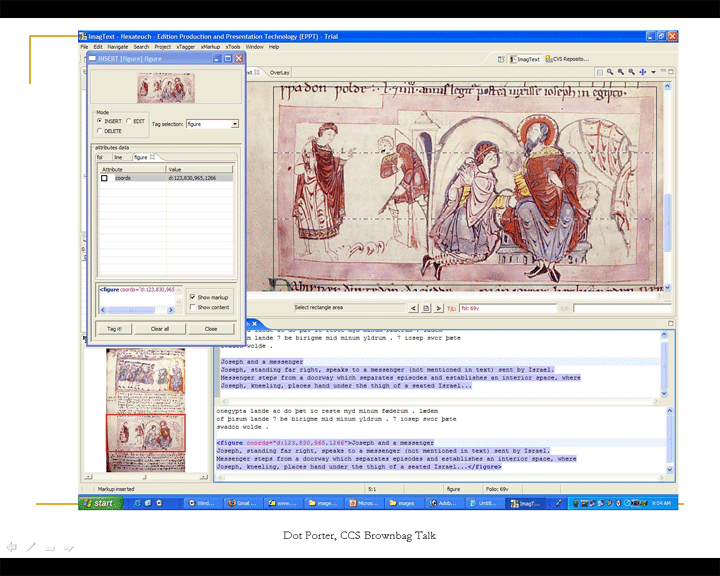Click the 'Markup inserted' status message
Image resolution: width=720 pixels, height=576 pixels.
tap(116, 489)
